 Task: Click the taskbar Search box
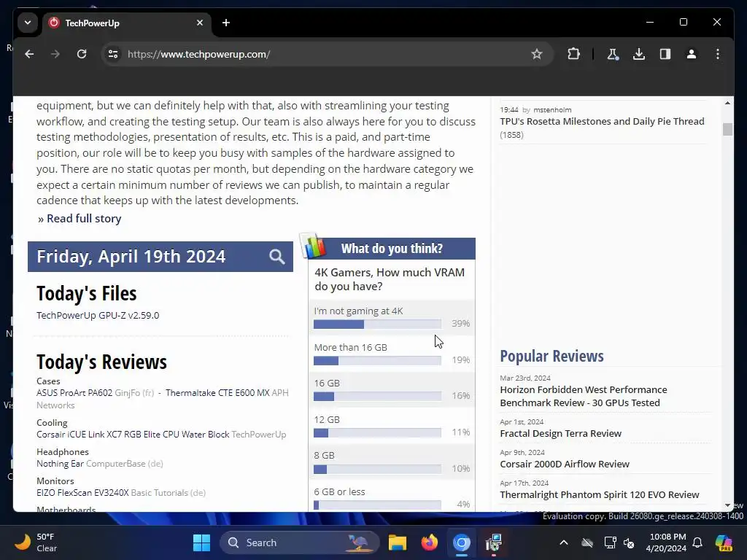pos(300,542)
